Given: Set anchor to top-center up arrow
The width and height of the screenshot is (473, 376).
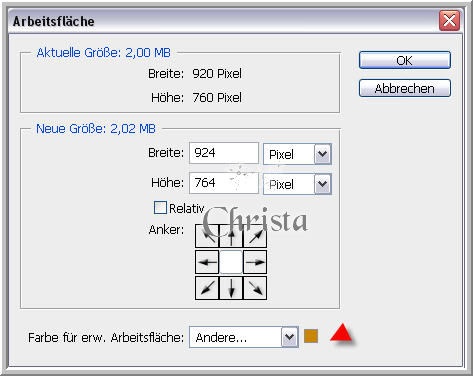Looking at the screenshot, I should (231, 236).
